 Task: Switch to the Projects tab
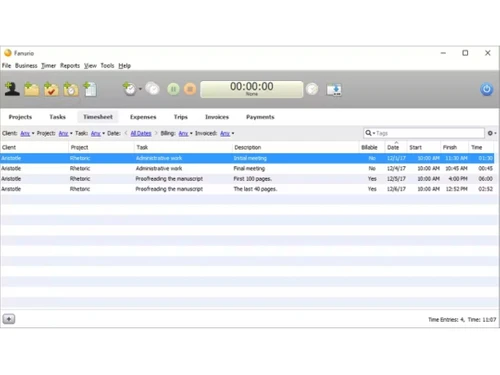[20, 117]
